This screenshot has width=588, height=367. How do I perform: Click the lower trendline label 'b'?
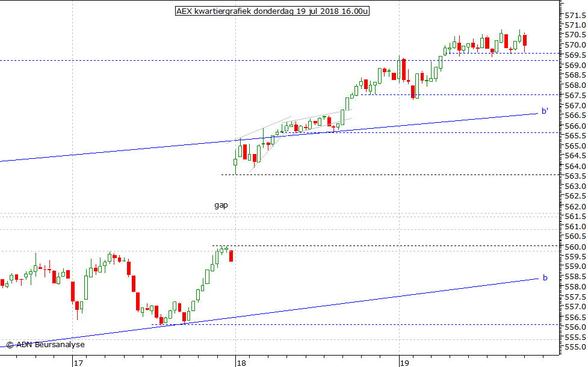pos(545,278)
